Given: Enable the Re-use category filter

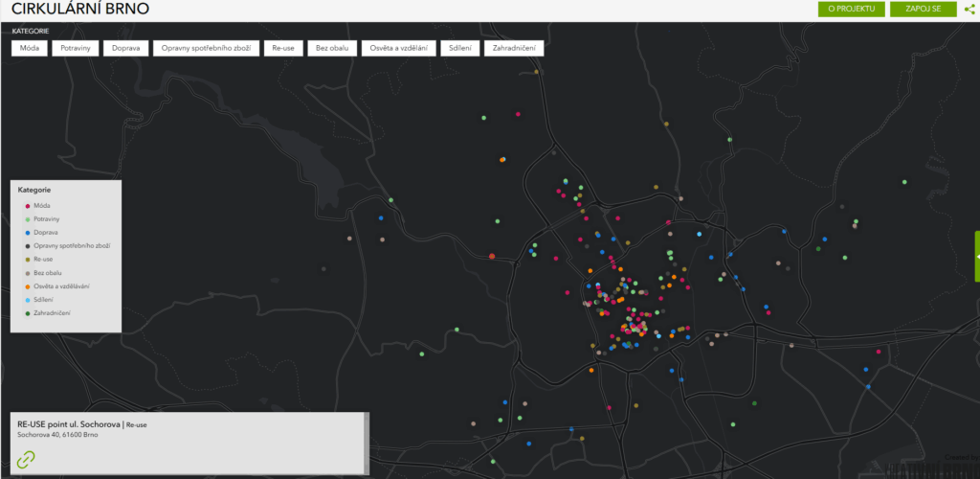Looking at the screenshot, I should coord(283,48).
